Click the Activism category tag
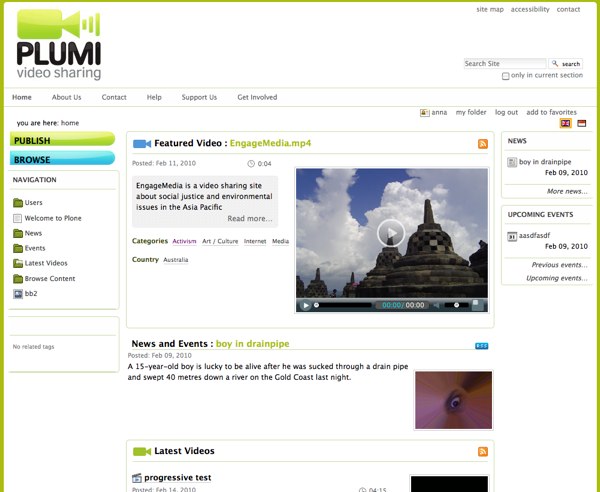This screenshot has height=492, width=600. pos(184,241)
